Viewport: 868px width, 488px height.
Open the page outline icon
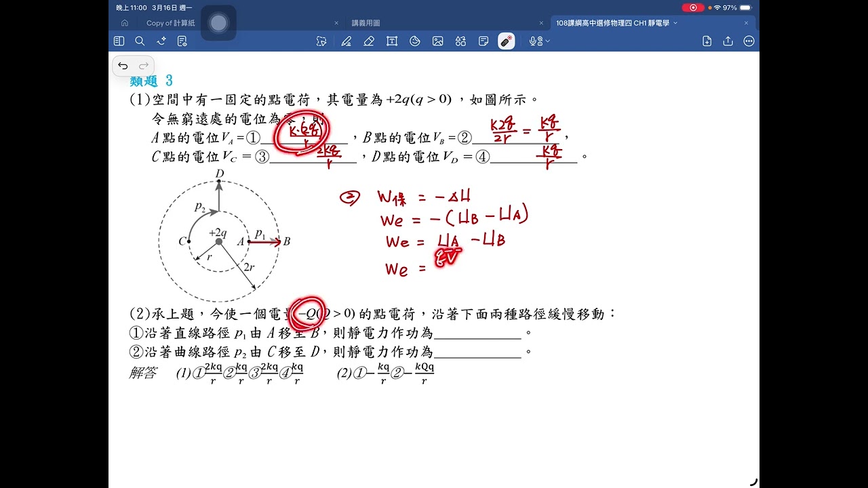[x=182, y=41]
